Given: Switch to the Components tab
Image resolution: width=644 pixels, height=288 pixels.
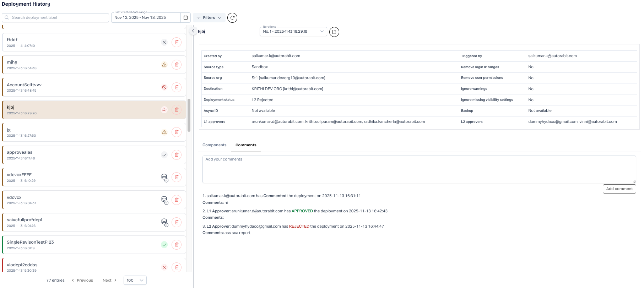Looking at the screenshot, I should 214,145.
